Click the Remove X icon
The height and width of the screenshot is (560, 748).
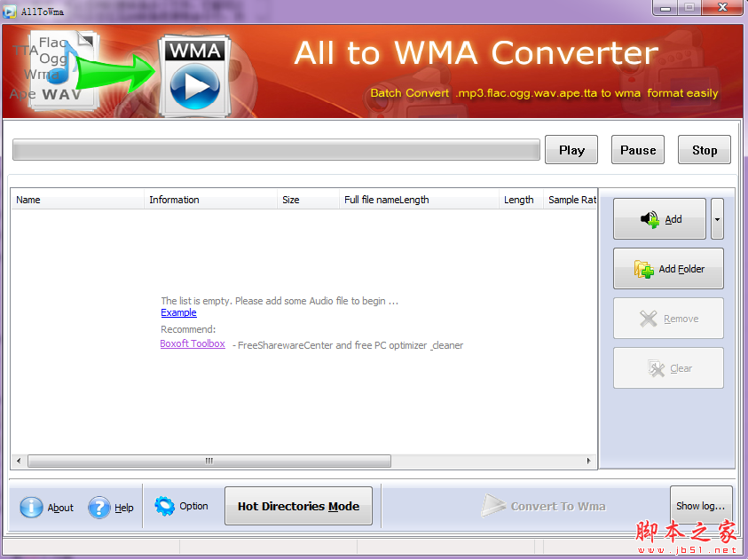(649, 319)
